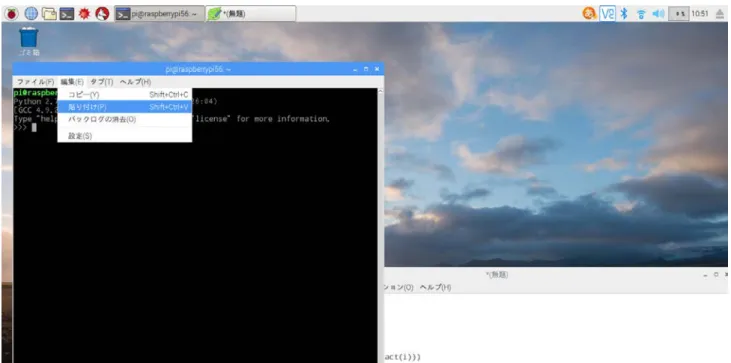Image resolution: width=731 pixels, height=363 pixels.
Task: Maximize the *(無題) editor window
Action: (716, 275)
